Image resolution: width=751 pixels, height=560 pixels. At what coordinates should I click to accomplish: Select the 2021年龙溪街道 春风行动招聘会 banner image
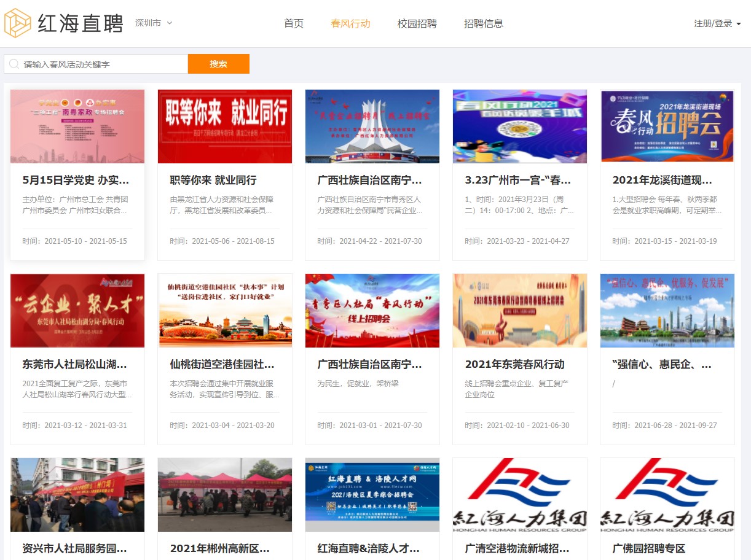tap(667, 126)
